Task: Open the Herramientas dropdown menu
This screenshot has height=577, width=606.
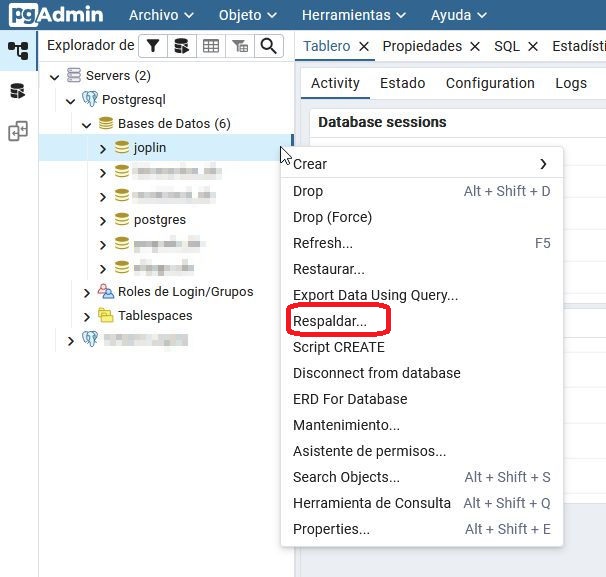Action: point(354,15)
